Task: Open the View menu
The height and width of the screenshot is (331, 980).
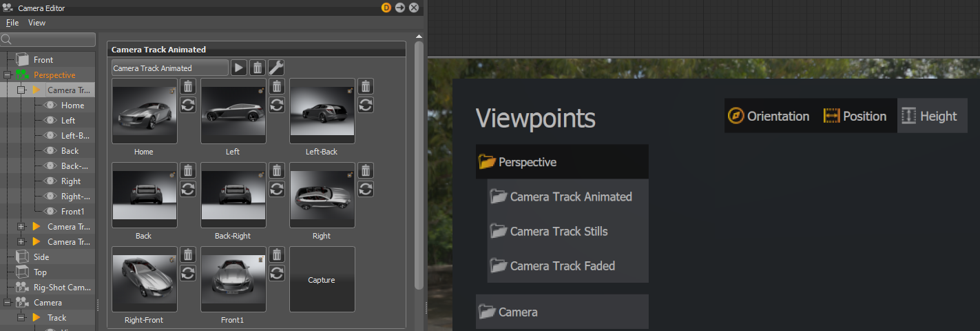Action: [37, 23]
